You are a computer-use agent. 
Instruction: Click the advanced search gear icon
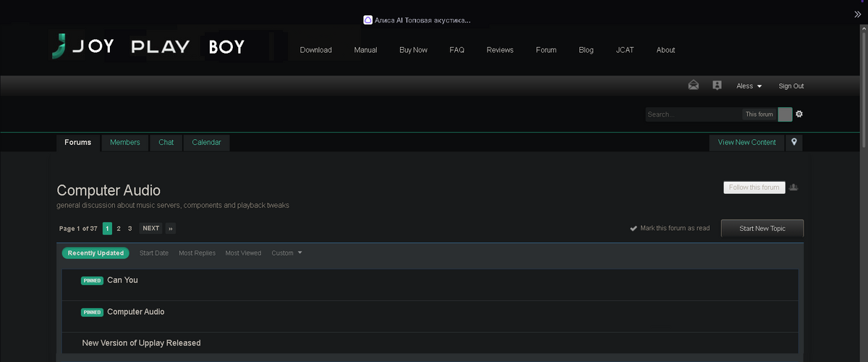pos(799,114)
